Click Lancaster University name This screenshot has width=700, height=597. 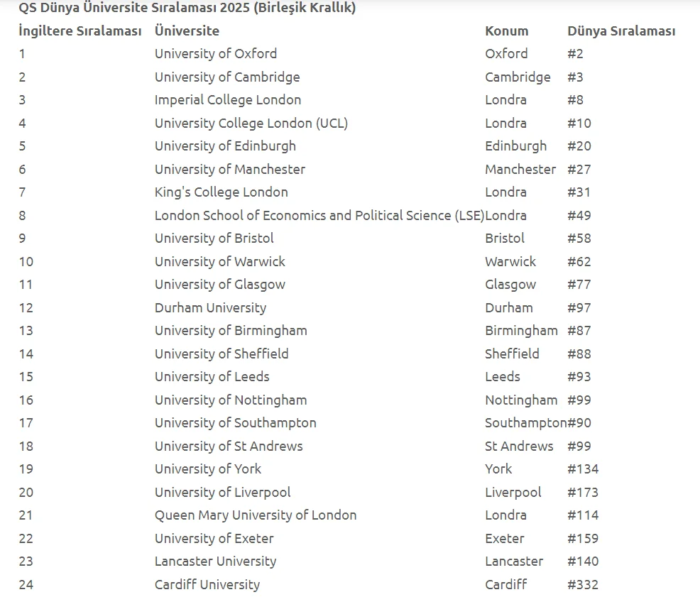click(215, 562)
